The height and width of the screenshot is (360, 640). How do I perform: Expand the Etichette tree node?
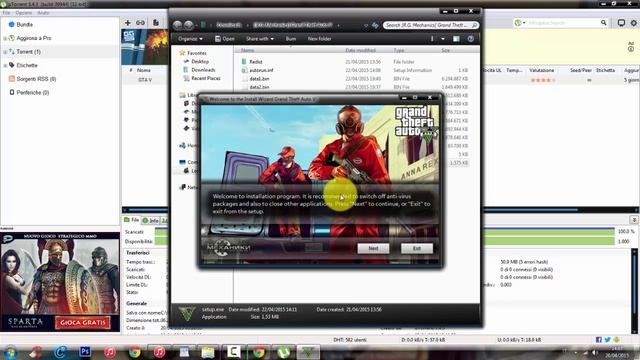click(4, 65)
